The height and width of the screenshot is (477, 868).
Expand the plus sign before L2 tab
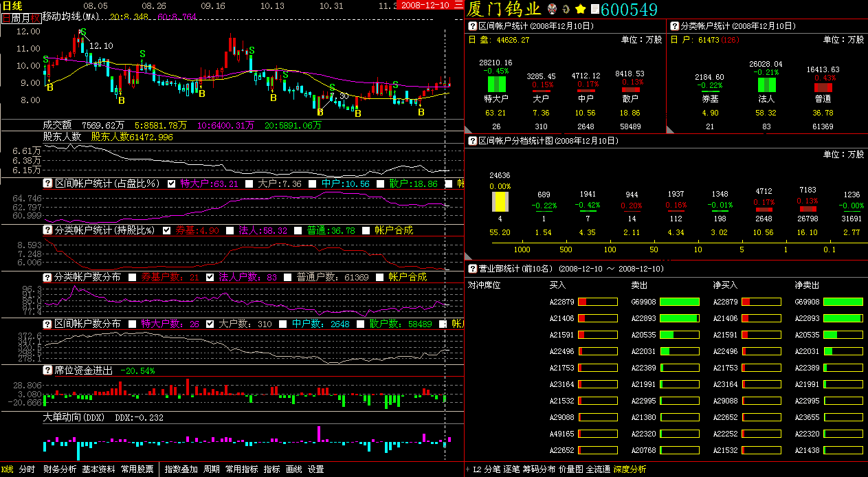click(x=468, y=469)
